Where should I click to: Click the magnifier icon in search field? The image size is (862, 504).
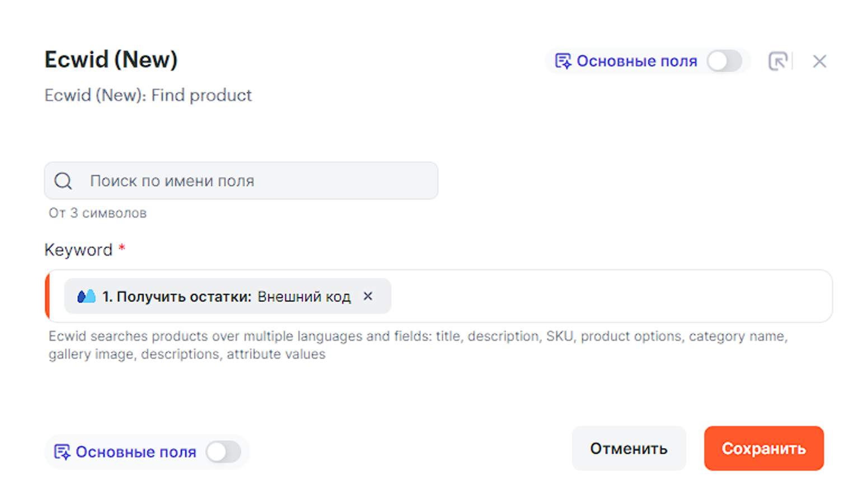click(x=63, y=181)
